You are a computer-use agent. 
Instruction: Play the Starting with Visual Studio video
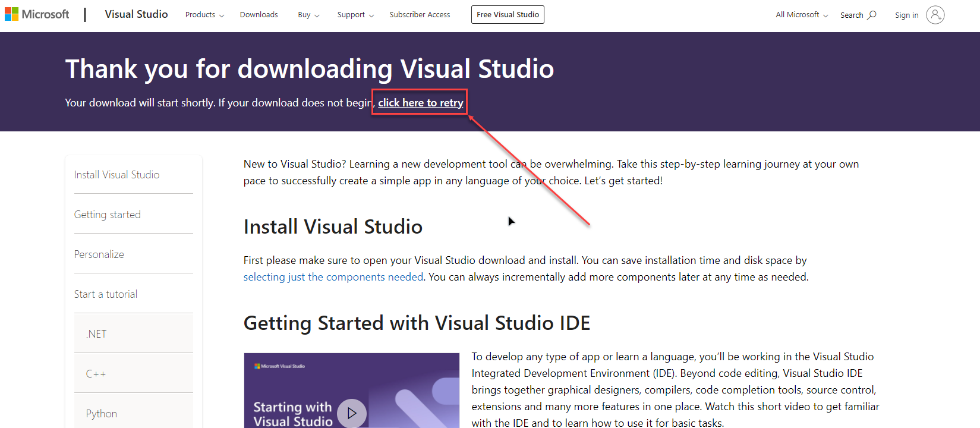pyautogui.click(x=352, y=413)
